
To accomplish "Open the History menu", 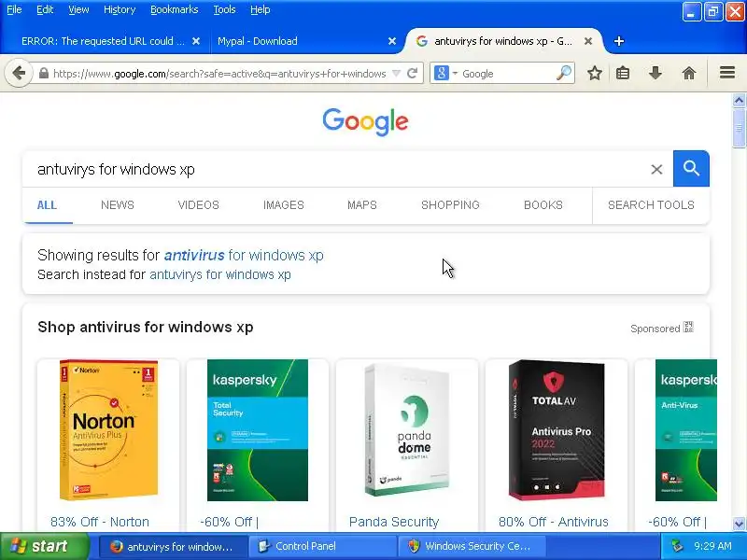I will (x=120, y=9).
